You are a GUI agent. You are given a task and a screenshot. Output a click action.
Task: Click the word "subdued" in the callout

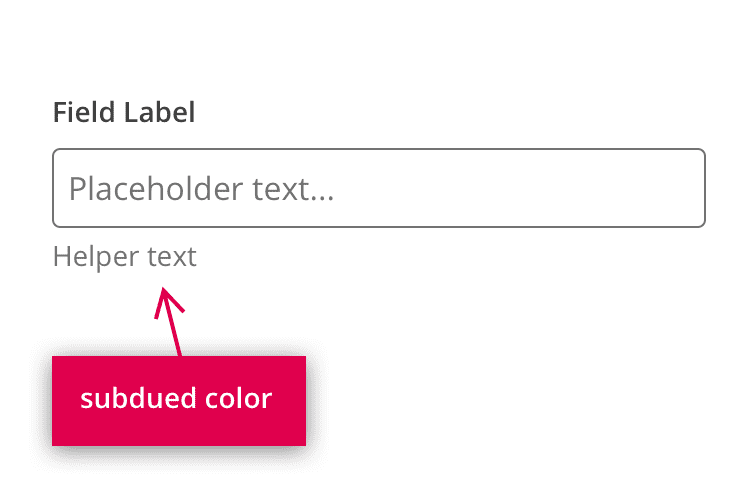tap(136, 399)
